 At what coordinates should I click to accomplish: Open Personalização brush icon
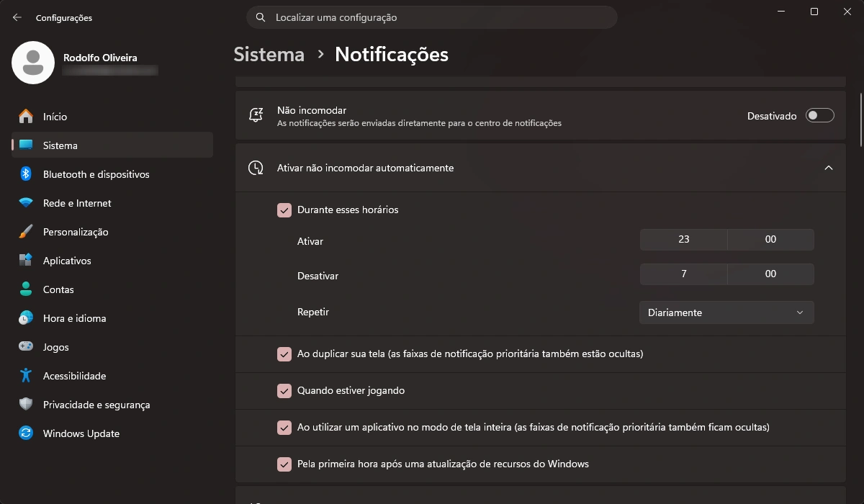tap(24, 231)
